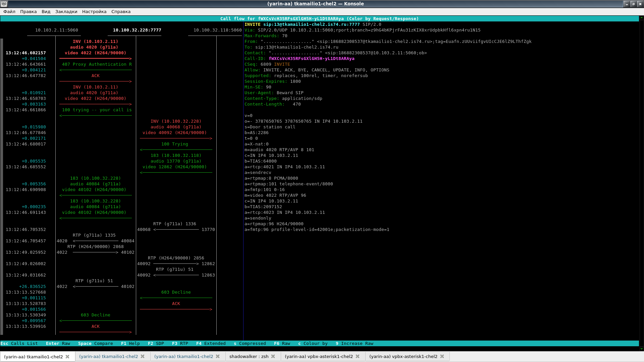Close the last vpbx-asterisk1-chel2 tab
The width and height of the screenshot is (644, 362).
click(x=442, y=357)
